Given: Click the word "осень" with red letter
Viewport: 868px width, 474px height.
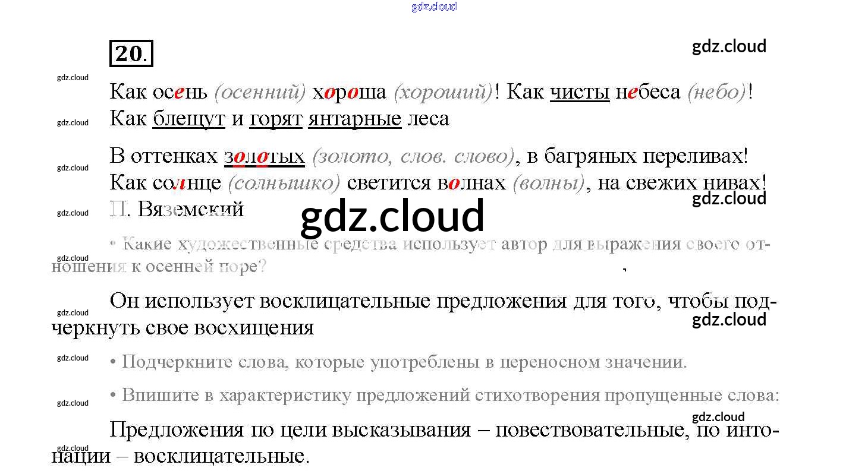Looking at the screenshot, I should pos(180,92).
